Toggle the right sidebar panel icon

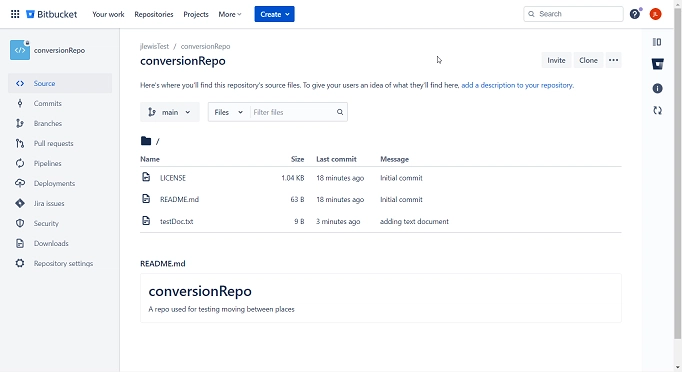click(x=657, y=42)
